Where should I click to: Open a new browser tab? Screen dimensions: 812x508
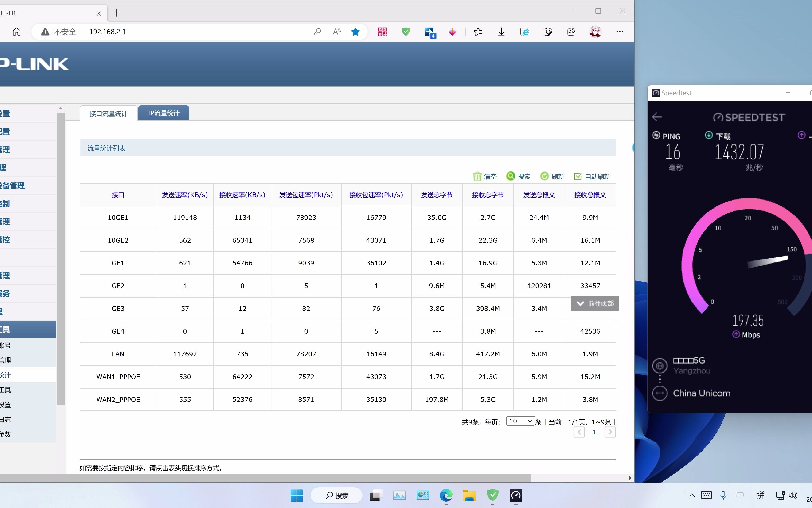click(117, 13)
